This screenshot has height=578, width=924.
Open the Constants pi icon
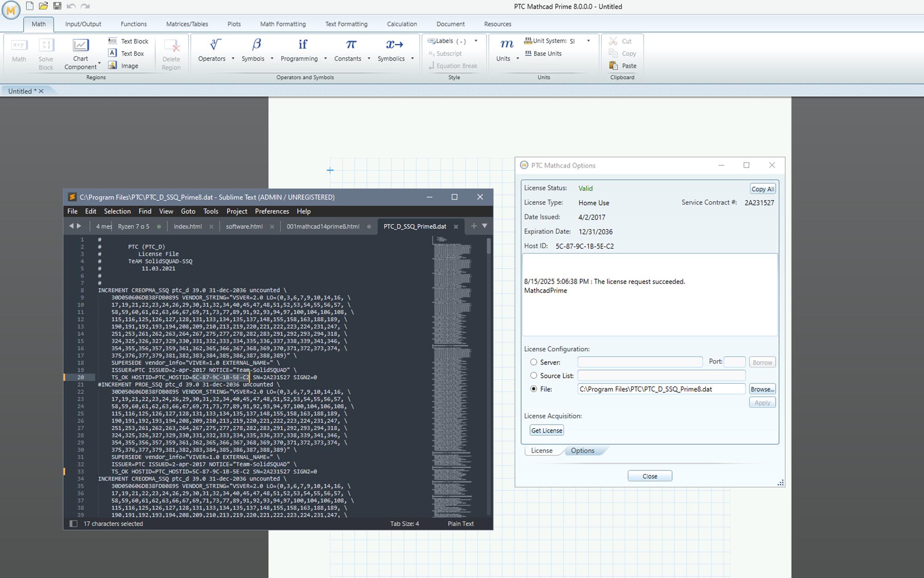click(351, 44)
